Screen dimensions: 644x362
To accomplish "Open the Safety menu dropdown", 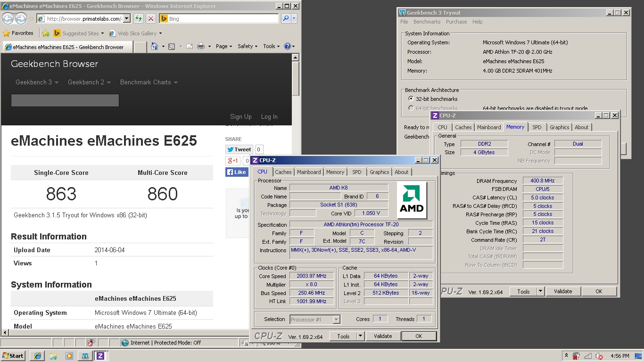I will pyautogui.click(x=248, y=46).
